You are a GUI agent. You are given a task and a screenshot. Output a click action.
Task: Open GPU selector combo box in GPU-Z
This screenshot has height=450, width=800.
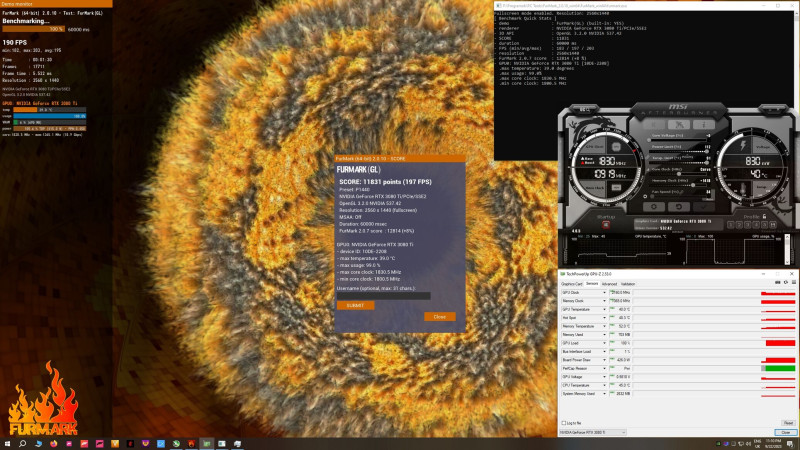click(592, 432)
